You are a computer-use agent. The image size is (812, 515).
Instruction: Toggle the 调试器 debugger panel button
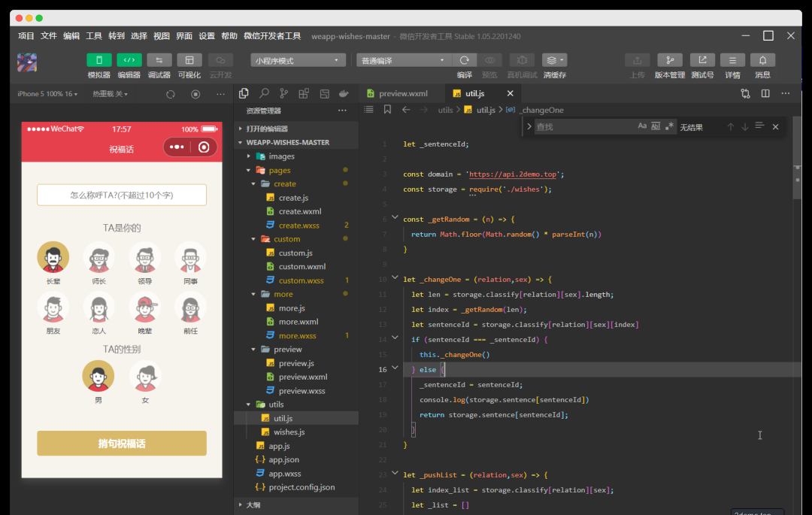159,60
